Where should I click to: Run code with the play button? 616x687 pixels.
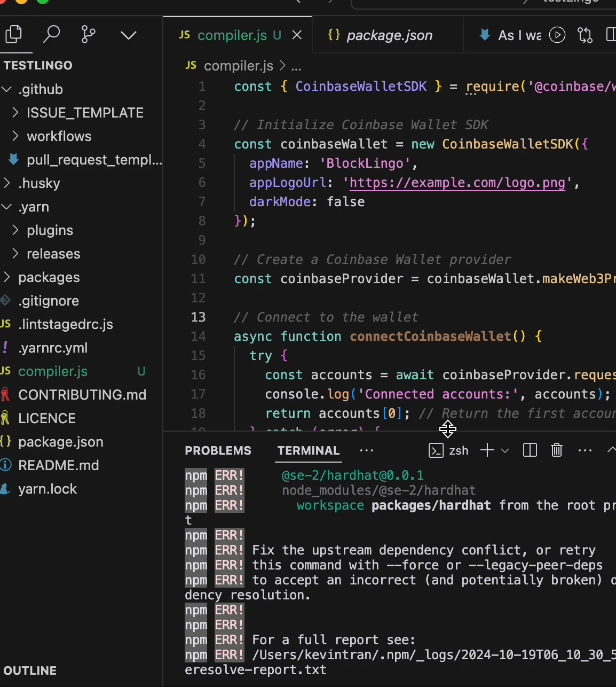pyautogui.click(x=557, y=35)
